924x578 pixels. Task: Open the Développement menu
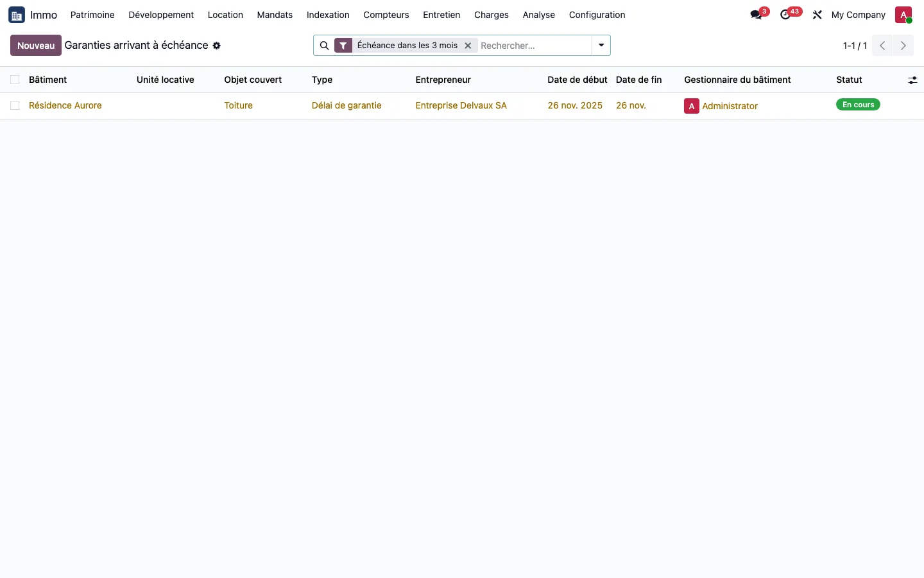tap(161, 15)
